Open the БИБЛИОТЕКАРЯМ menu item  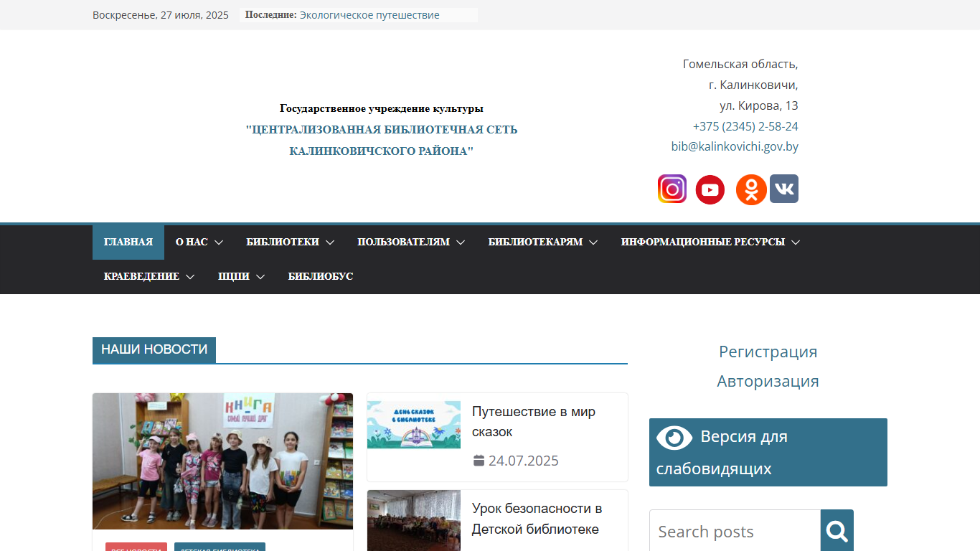(x=535, y=242)
